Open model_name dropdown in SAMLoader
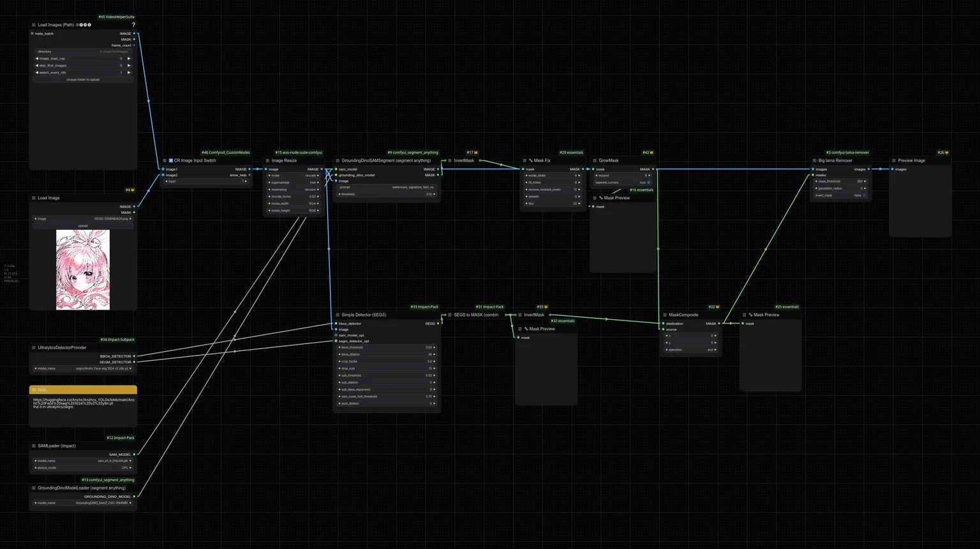Image resolution: width=980 pixels, height=549 pixels. pyautogui.click(x=83, y=461)
